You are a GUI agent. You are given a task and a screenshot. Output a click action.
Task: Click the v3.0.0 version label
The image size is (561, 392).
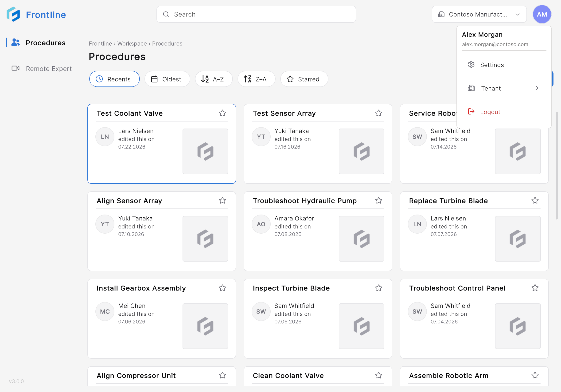pyautogui.click(x=16, y=381)
